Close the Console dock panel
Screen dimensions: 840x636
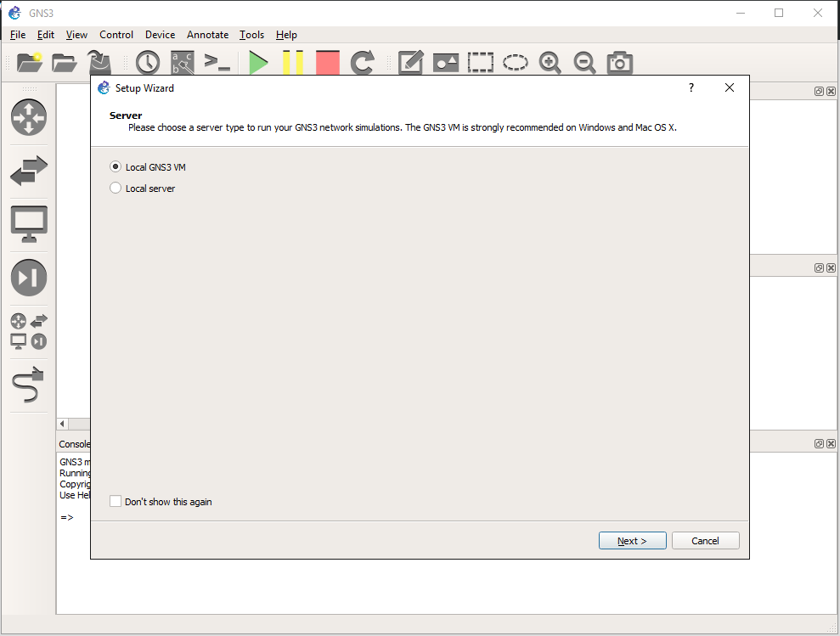pos(831,443)
